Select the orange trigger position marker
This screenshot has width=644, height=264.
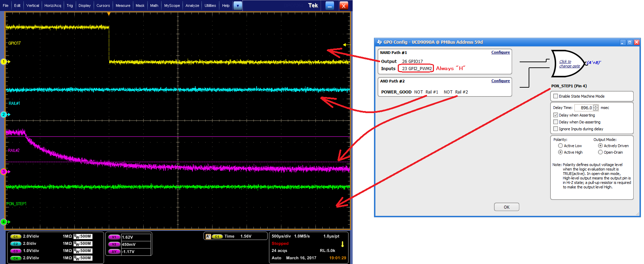[109, 14]
